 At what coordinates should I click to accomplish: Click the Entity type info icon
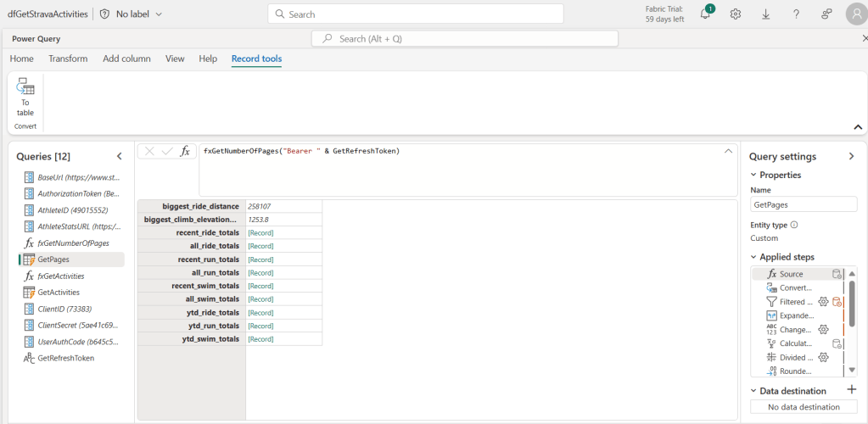point(794,225)
